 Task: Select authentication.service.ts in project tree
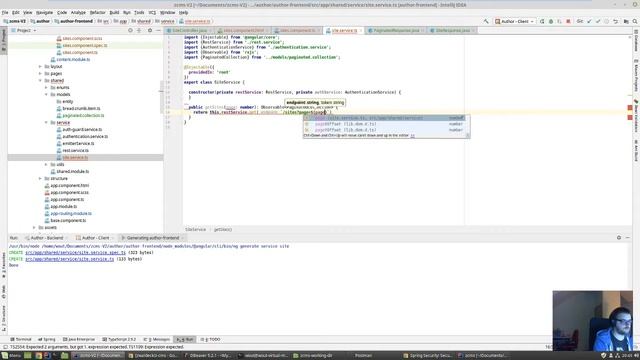[84, 137]
